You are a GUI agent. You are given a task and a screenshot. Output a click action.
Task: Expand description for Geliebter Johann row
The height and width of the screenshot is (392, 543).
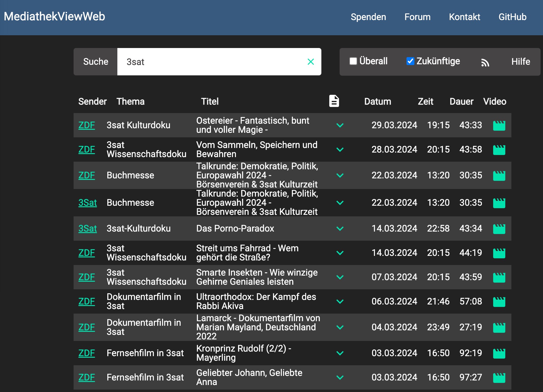340,377
